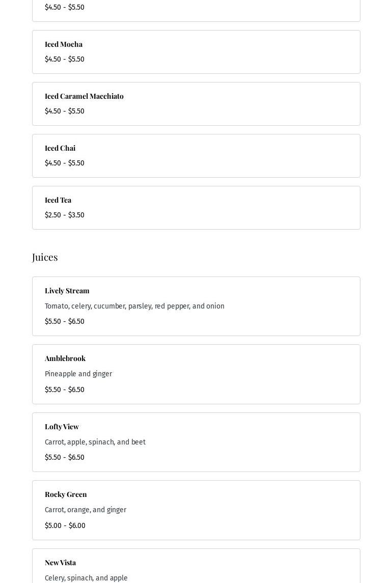Click the Pineapple and ginger description
The height and width of the screenshot is (583, 392).
pyautogui.click(x=78, y=374)
